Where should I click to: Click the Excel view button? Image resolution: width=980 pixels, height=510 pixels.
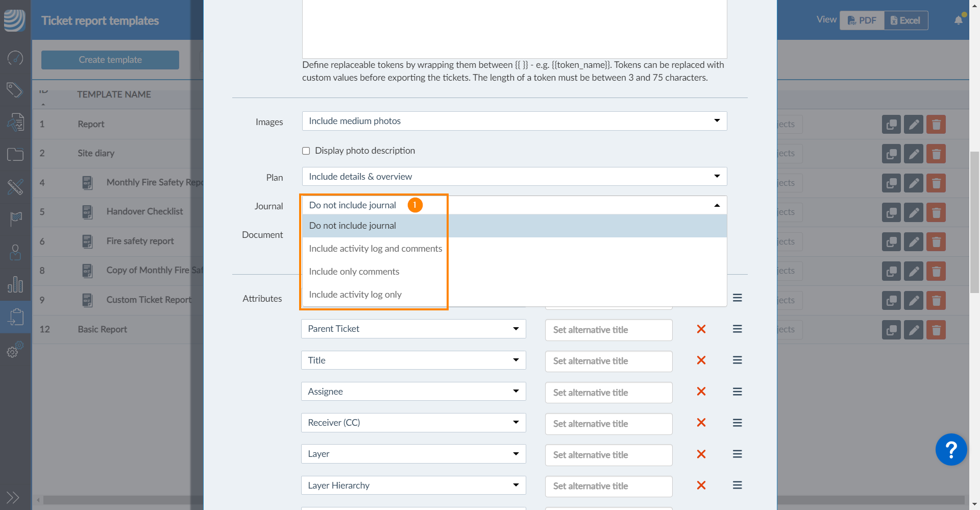905,20
